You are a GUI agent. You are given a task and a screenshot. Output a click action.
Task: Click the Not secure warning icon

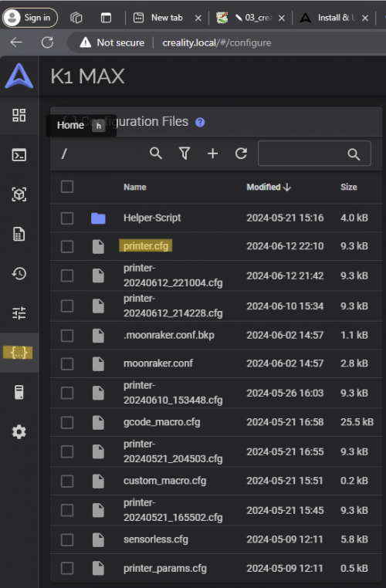tap(86, 42)
